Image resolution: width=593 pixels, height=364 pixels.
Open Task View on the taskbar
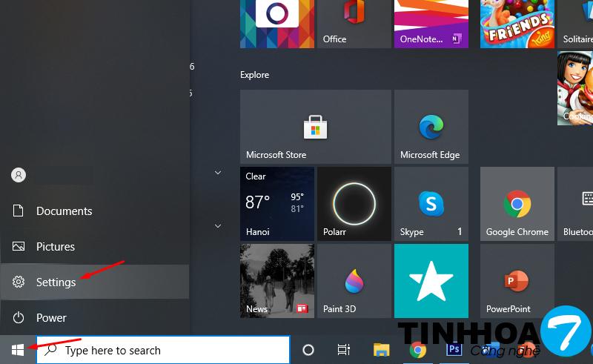[x=344, y=350]
